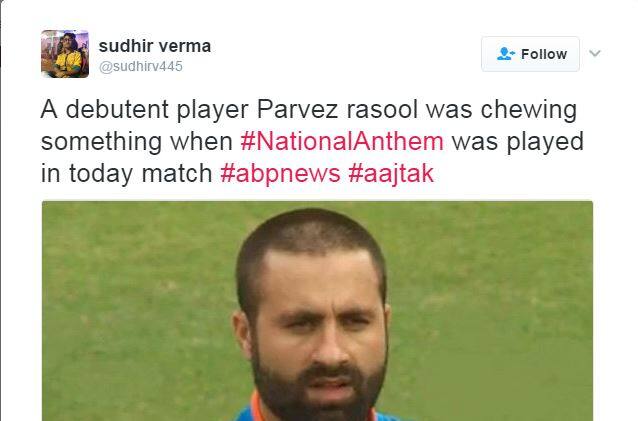Visit the @sudhirv445 handle link
The image size is (638, 421).
tap(141, 66)
